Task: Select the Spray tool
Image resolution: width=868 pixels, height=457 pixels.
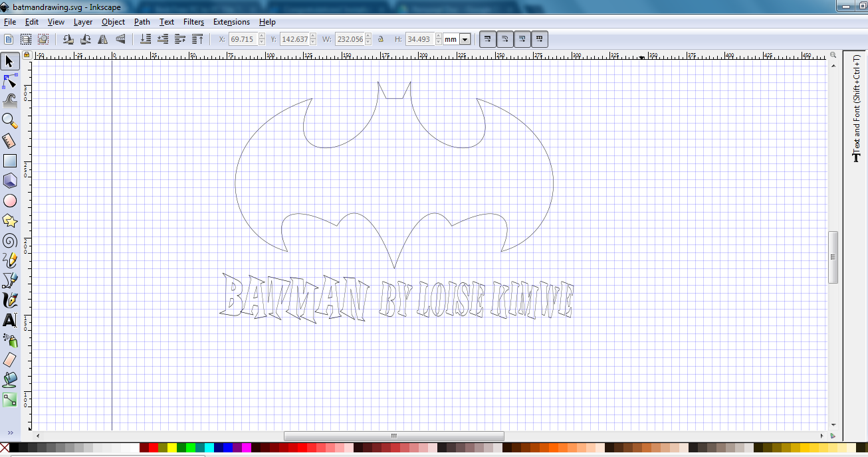Action: click(9, 339)
